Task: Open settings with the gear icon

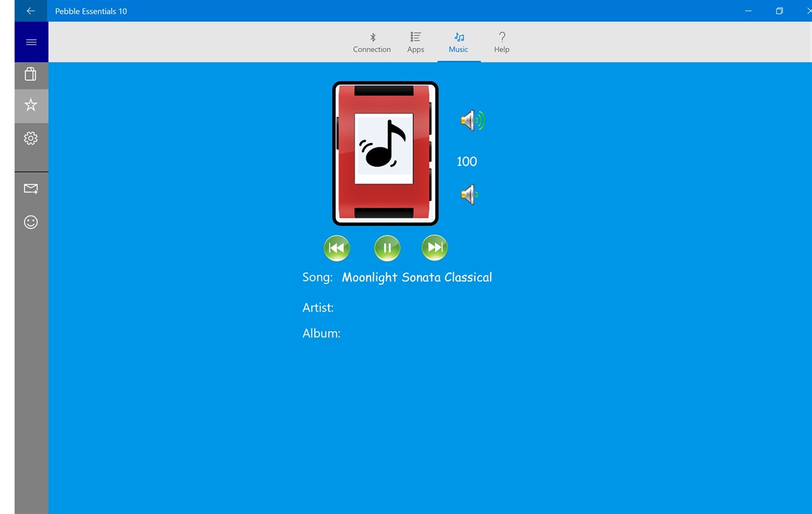Action: [31, 138]
